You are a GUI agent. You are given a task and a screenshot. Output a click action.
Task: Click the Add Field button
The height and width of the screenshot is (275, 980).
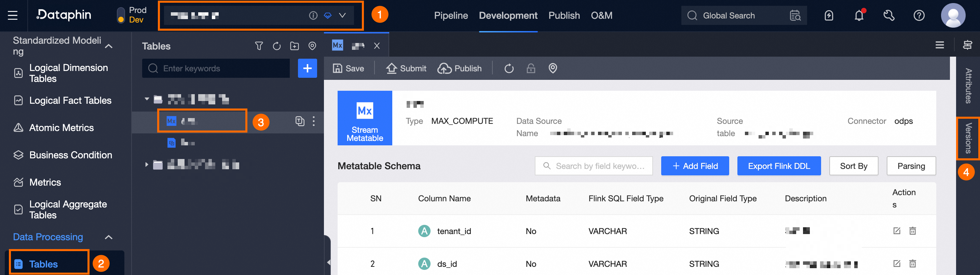(695, 166)
